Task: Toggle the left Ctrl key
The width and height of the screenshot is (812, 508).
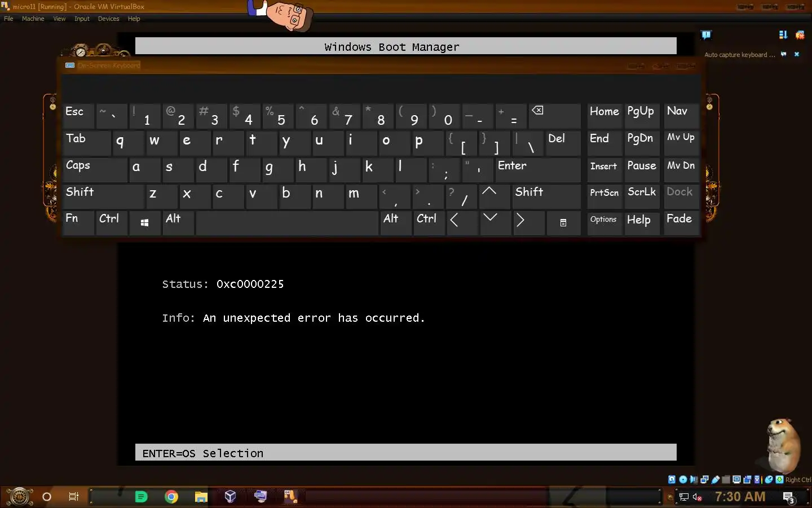Action: [111, 222]
